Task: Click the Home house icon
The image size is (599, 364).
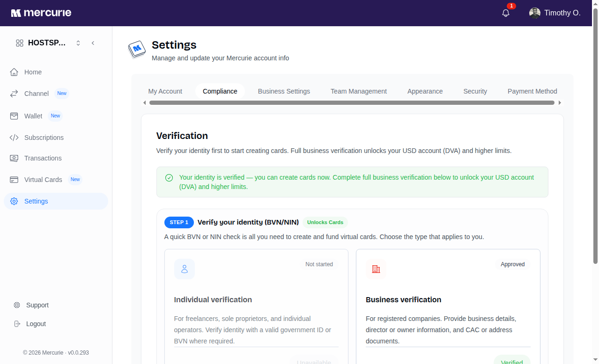Action: 14,72
